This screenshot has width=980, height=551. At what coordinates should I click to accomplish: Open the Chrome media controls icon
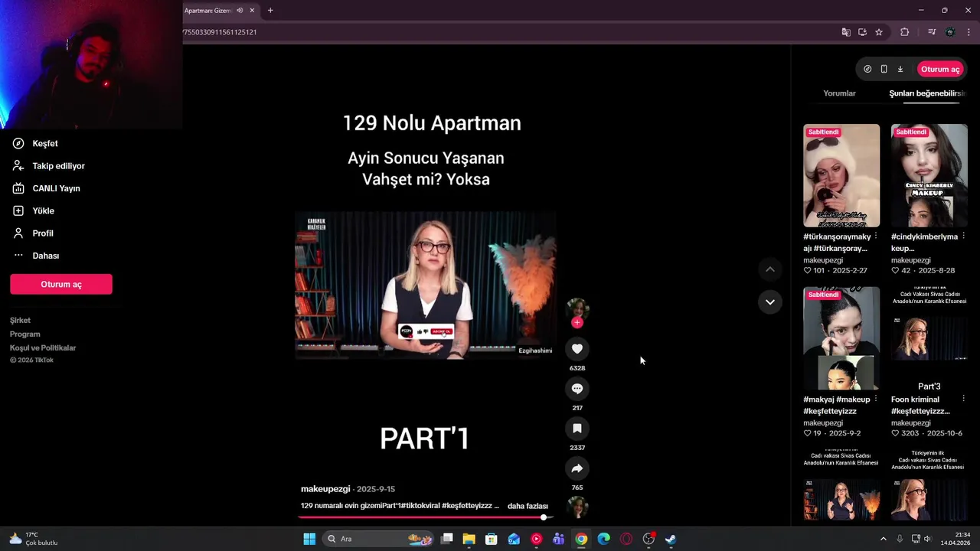(x=932, y=32)
